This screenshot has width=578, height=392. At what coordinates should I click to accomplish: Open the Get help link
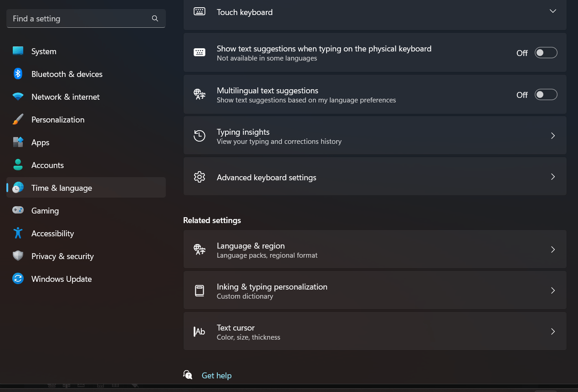coord(216,376)
